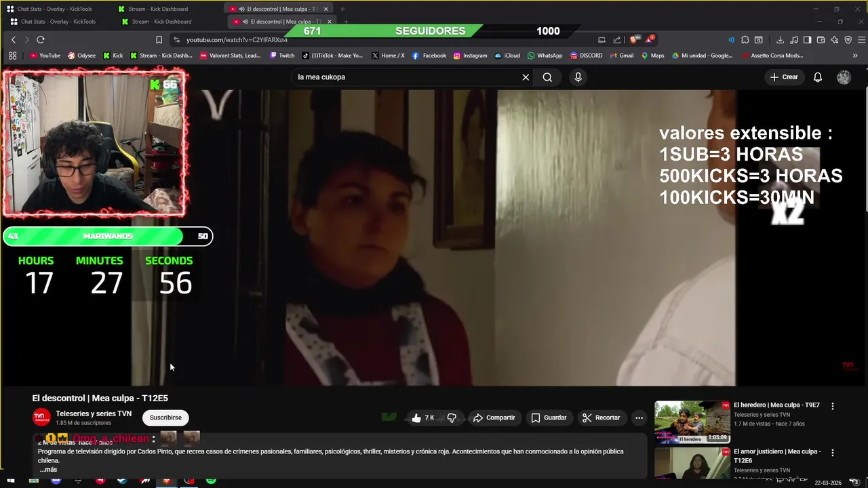Open the Twitch bookmark
This screenshot has width=868, height=488.
pyautogui.click(x=282, y=56)
